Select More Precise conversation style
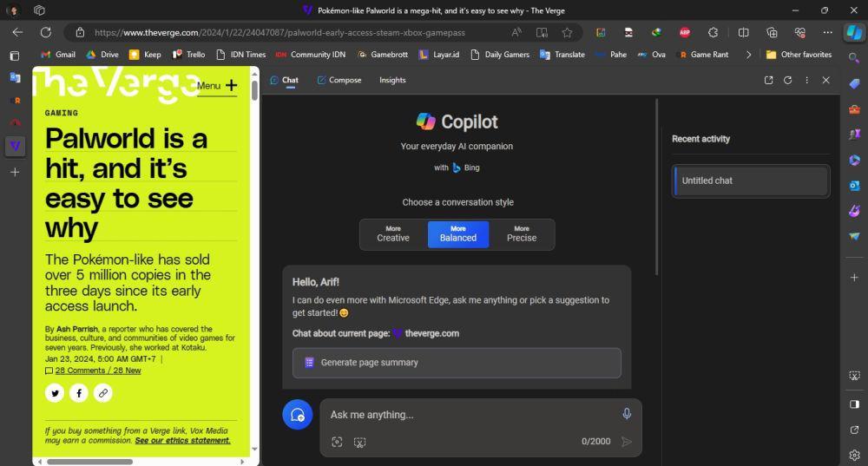 [522, 234]
